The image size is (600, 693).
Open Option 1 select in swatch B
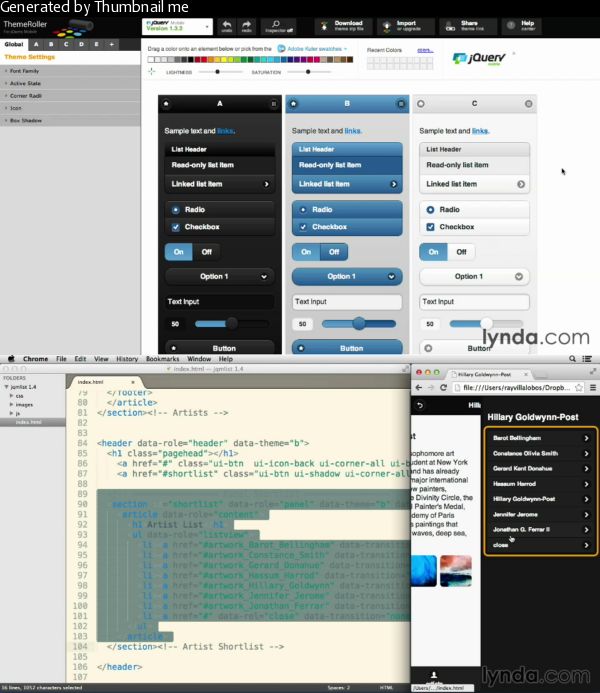347,277
